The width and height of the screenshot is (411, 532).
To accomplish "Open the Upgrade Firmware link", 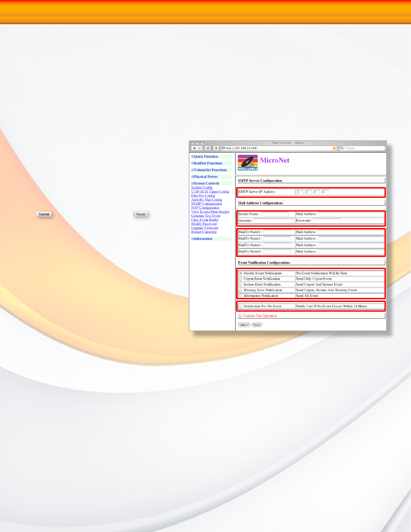I will tap(205, 228).
